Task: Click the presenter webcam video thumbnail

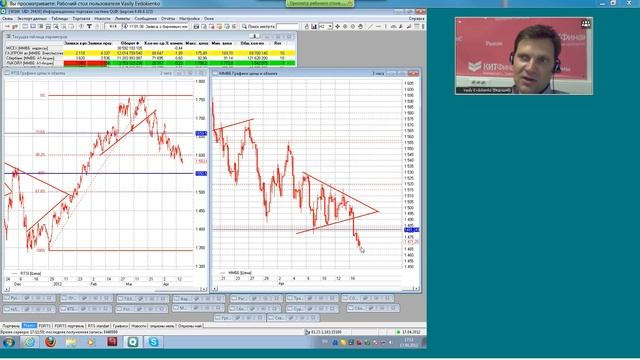Action: (x=524, y=56)
